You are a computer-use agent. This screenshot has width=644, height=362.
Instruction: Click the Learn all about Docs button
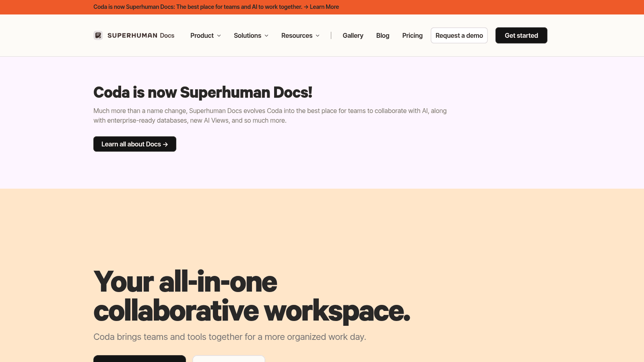coord(135,144)
